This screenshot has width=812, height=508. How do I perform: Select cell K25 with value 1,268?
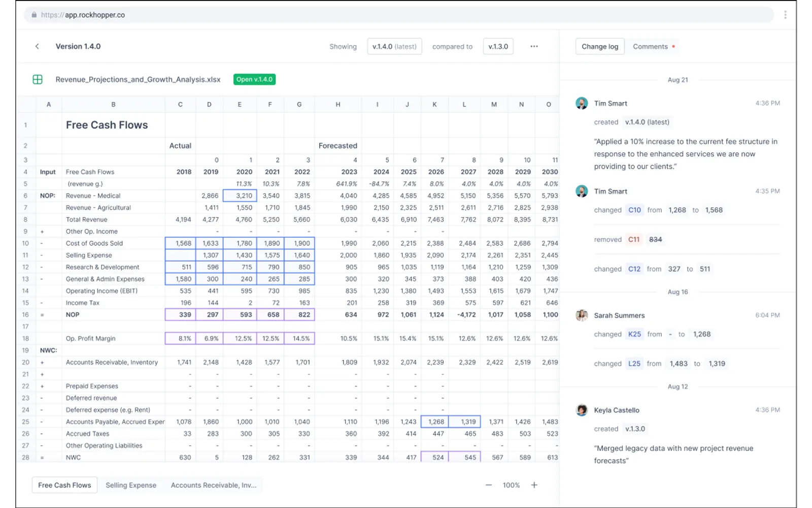tap(434, 422)
